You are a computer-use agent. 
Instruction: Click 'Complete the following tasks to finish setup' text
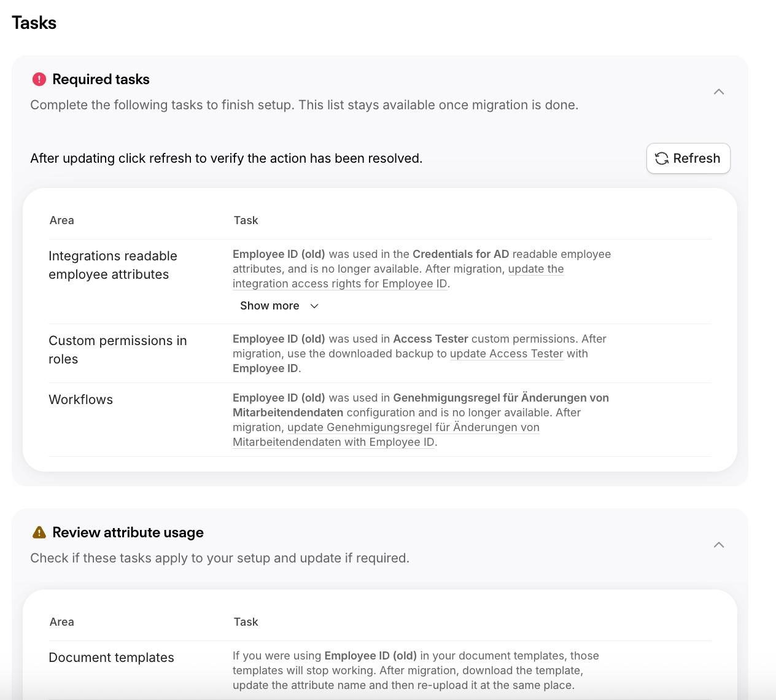click(305, 105)
